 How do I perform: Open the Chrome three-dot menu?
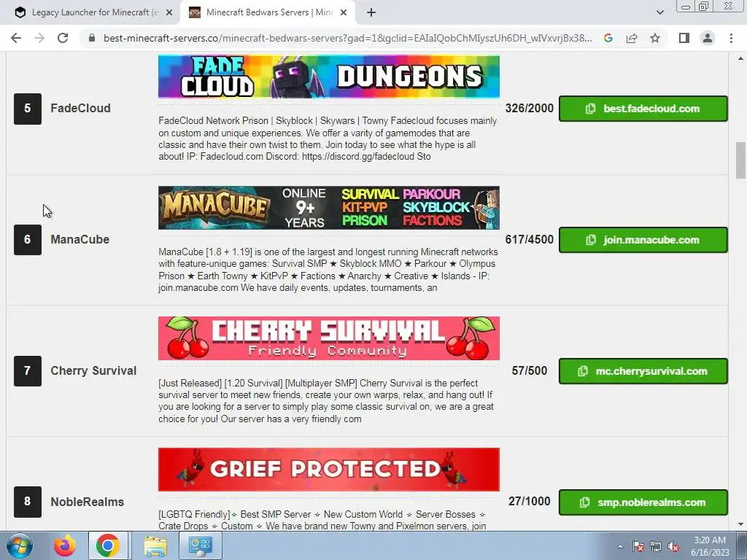coord(731,38)
